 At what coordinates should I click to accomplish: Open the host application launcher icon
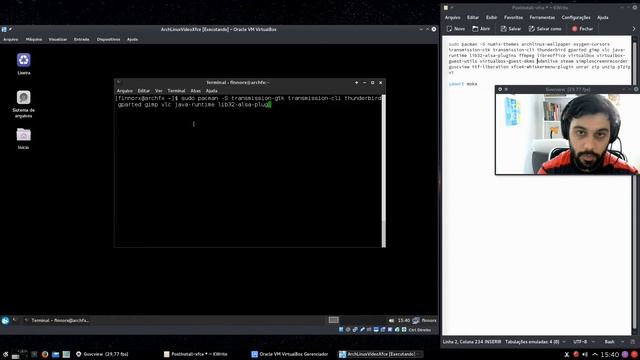coord(5,354)
